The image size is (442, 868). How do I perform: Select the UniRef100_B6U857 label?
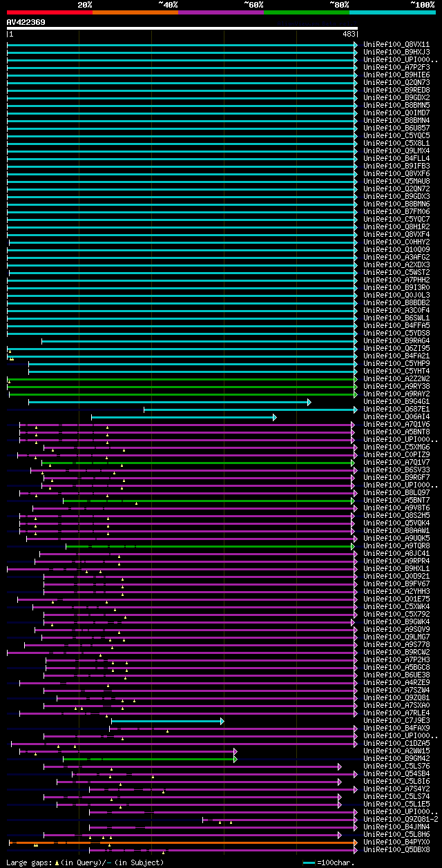[x=396, y=128]
